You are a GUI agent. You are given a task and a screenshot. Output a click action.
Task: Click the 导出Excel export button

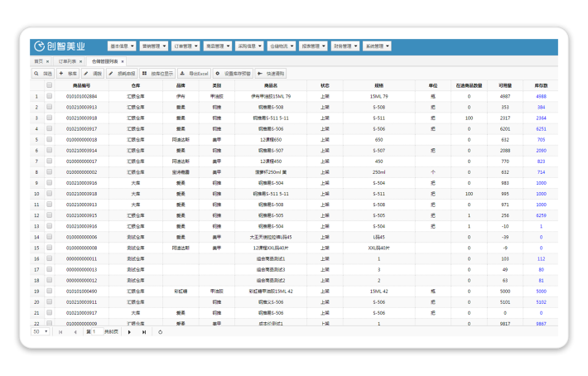193,74
